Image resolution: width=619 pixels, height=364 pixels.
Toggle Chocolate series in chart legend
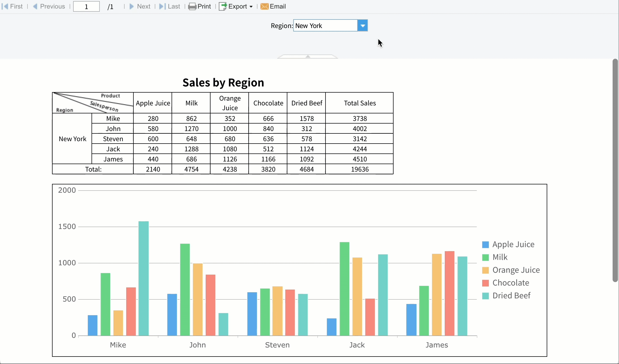[506, 283]
